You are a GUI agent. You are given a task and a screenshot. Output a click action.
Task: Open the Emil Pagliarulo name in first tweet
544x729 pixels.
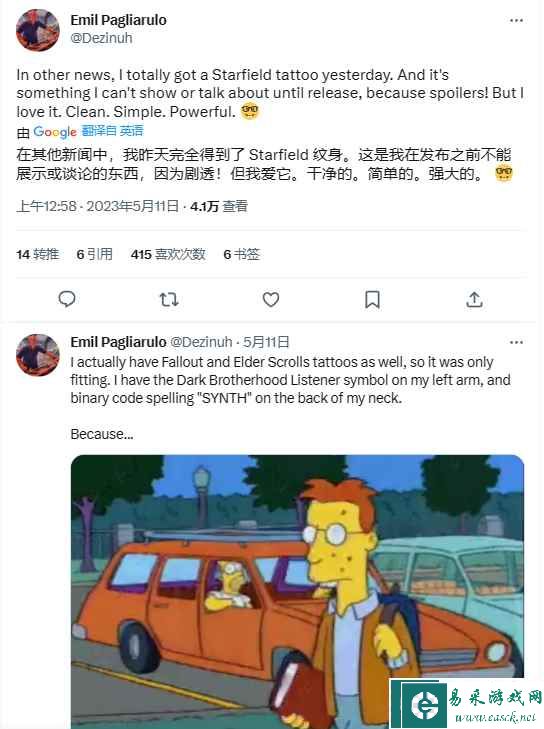(x=119, y=20)
